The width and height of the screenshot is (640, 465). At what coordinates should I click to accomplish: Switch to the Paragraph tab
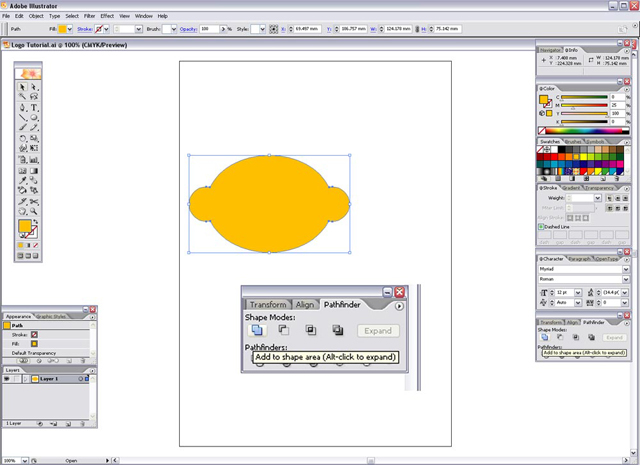[579, 259]
